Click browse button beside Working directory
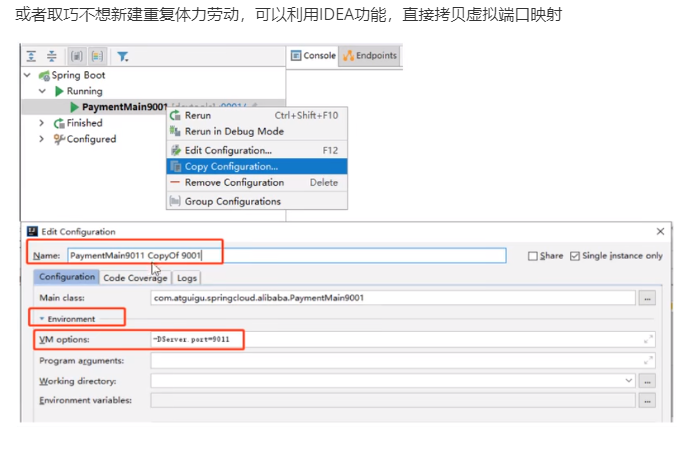Viewport: 697px width, 452px height. point(647,380)
